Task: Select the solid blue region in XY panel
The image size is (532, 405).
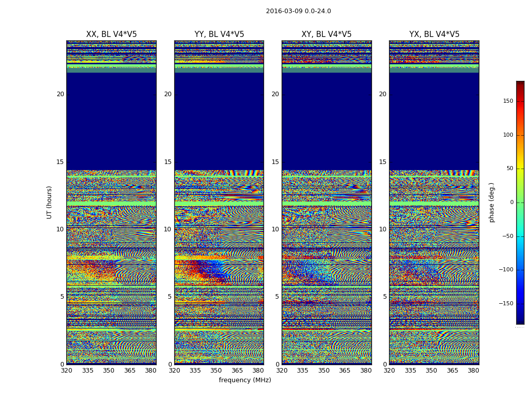Action: (326, 121)
